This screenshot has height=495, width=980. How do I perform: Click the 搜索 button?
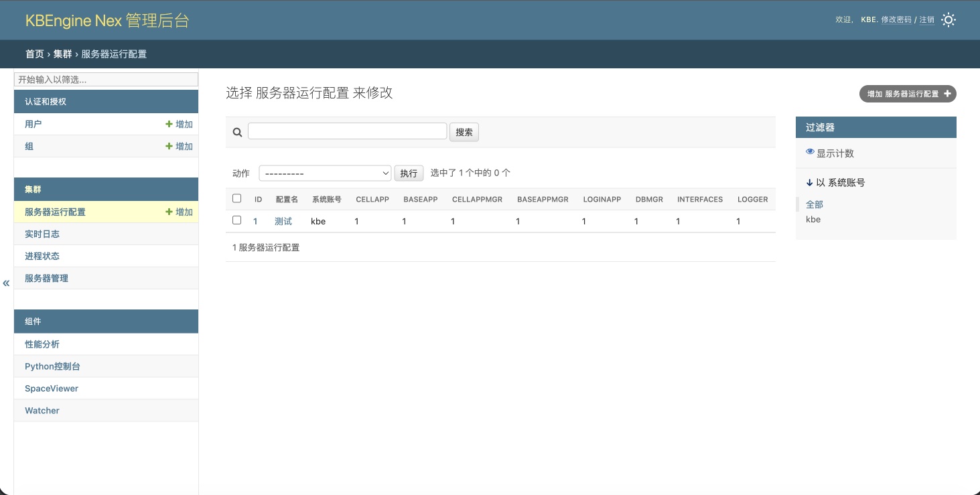464,132
